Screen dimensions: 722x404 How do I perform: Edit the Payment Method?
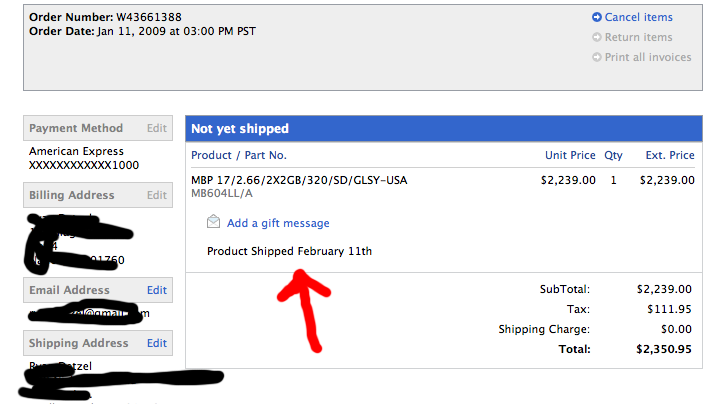click(157, 128)
